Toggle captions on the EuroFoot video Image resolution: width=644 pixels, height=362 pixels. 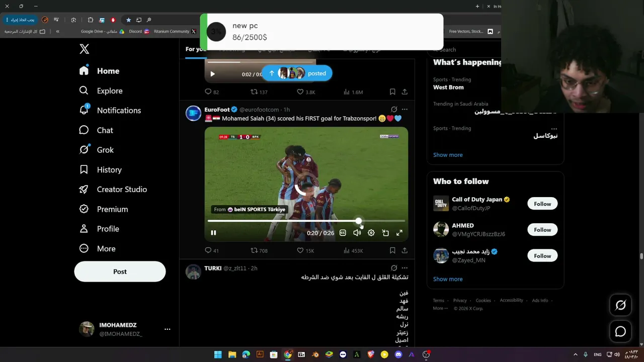pos(343,233)
